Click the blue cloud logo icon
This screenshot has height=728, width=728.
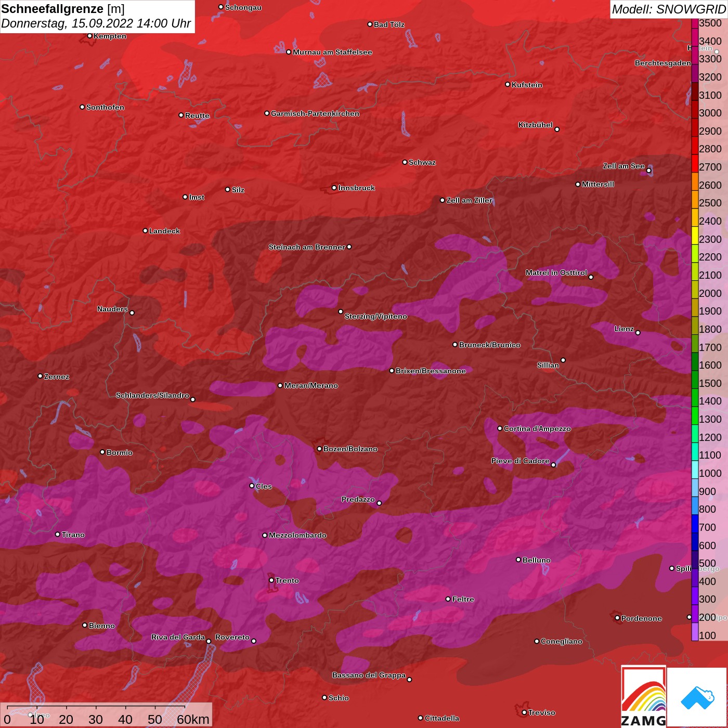(x=697, y=697)
